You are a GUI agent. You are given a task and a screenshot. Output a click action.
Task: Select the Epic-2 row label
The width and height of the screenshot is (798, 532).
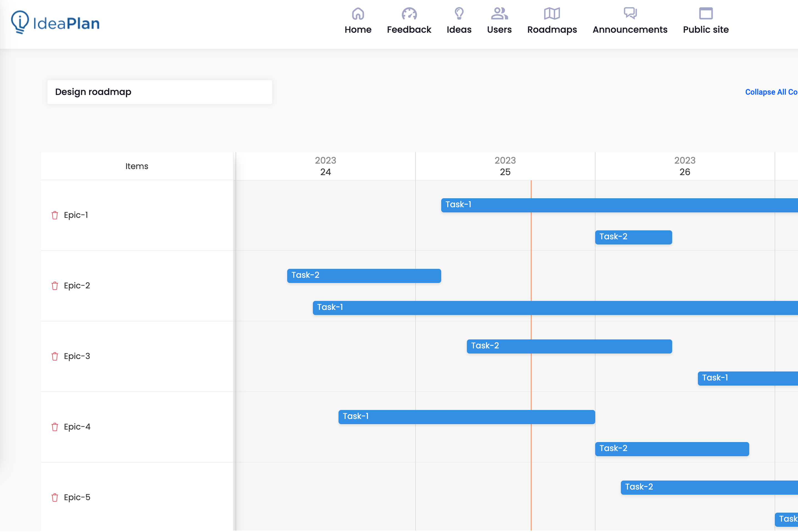tap(77, 286)
